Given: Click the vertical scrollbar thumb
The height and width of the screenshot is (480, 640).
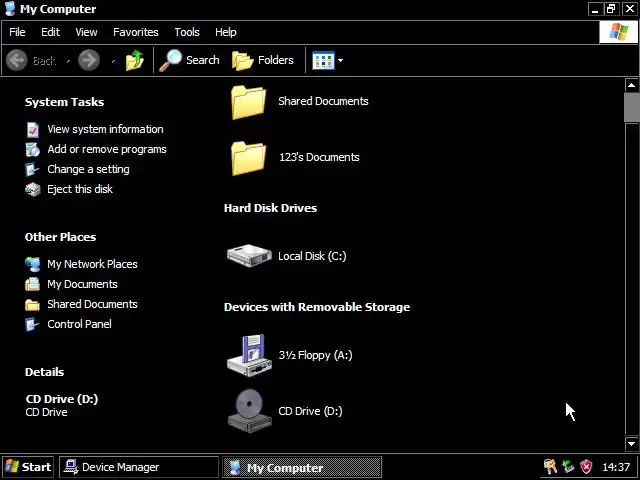Looking at the screenshot, I should 631,107.
